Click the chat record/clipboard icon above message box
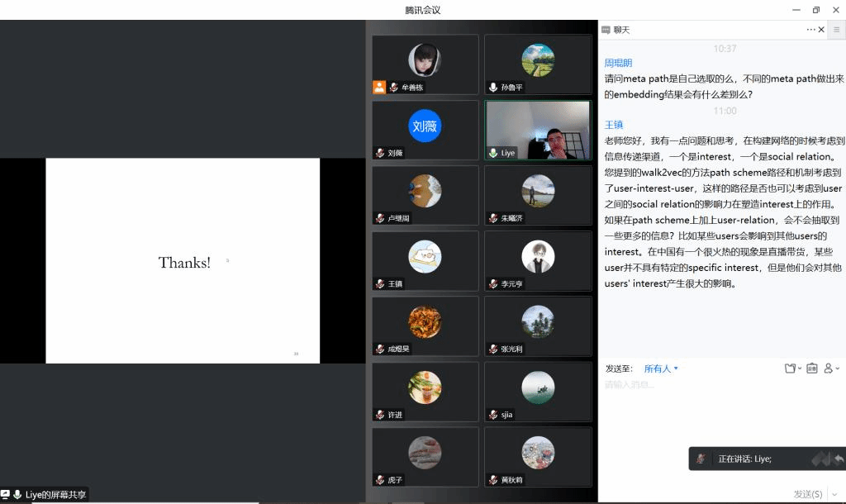The width and height of the screenshot is (846, 504). (x=811, y=368)
